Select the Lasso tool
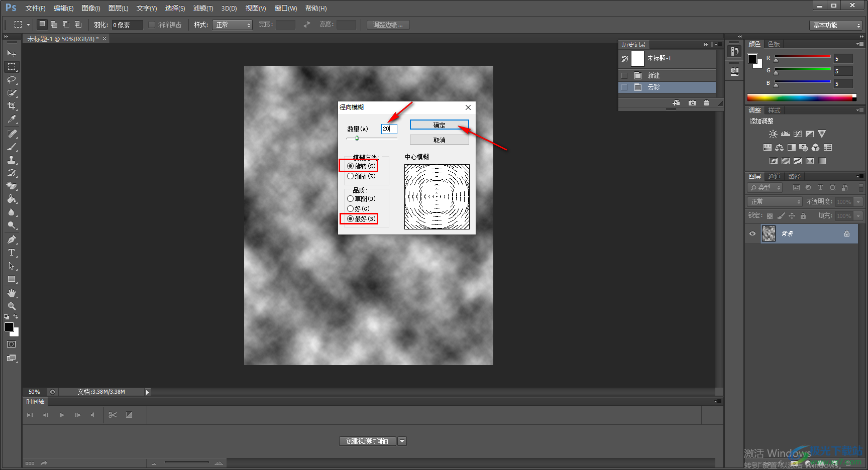Screen dimensions: 868x470 pos(12,79)
